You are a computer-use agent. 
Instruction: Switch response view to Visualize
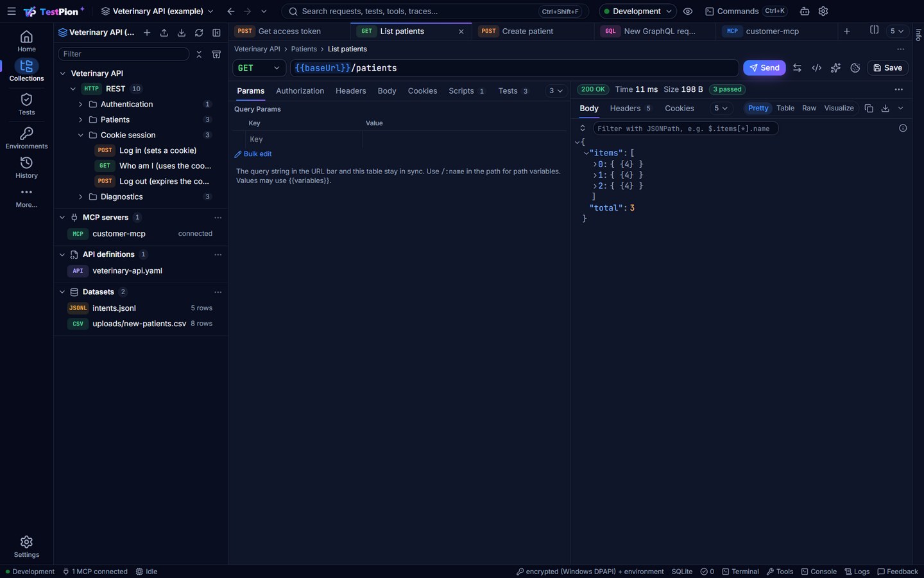click(839, 109)
